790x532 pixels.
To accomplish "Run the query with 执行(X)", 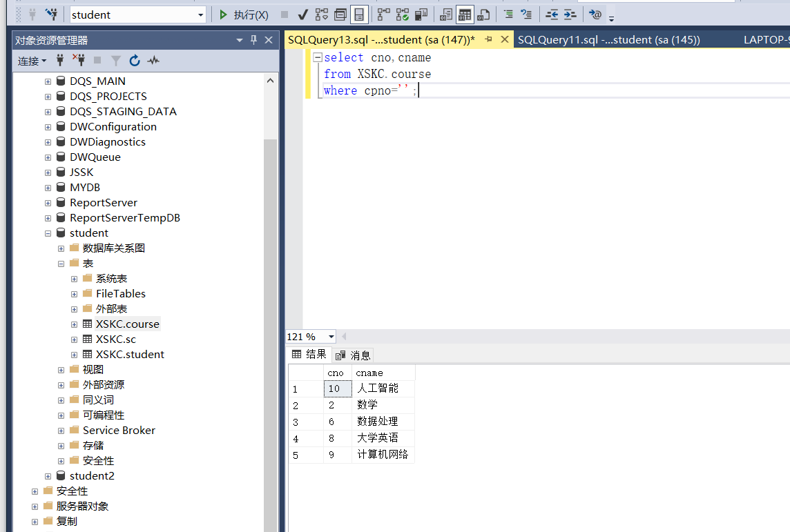I will coord(244,15).
